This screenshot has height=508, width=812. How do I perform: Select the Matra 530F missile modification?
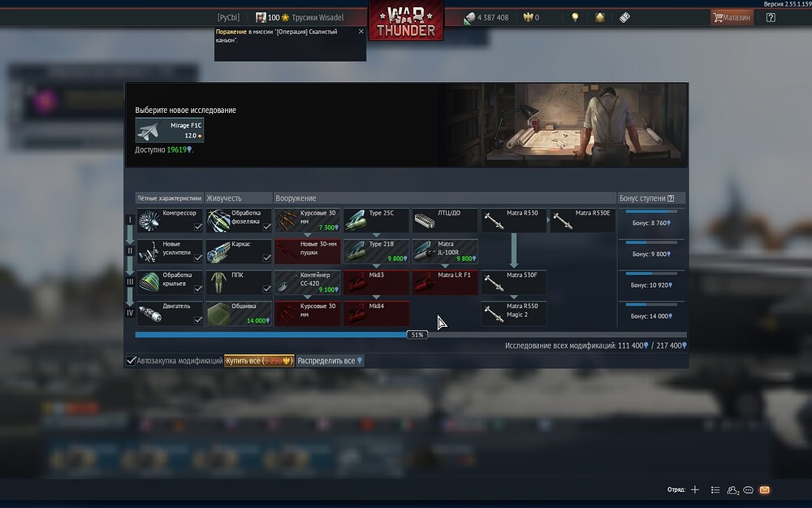click(514, 283)
